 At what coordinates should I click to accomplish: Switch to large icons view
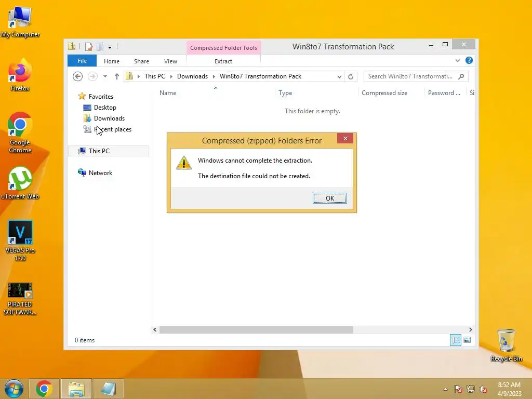pyautogui.click(x=467, y=340)
